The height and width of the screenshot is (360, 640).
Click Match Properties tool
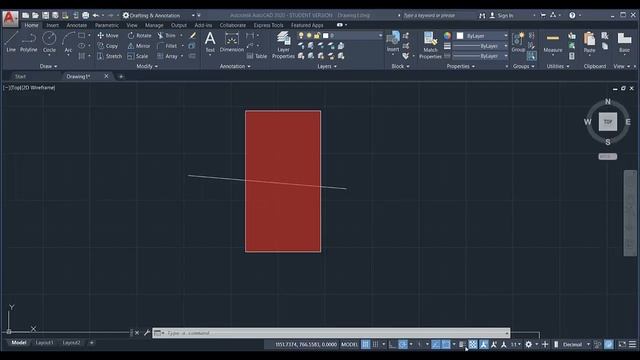pyautogui.click(x=430, y=45)
